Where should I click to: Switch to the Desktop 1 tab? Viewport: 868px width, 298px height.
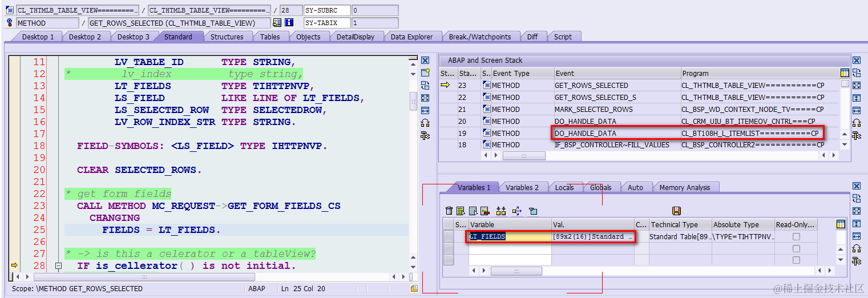click(38, 37)
